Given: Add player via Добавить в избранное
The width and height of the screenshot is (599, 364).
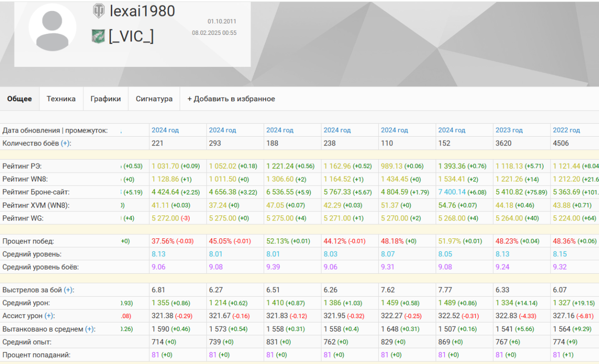Looking at the screenshot, I should point(231,99).
